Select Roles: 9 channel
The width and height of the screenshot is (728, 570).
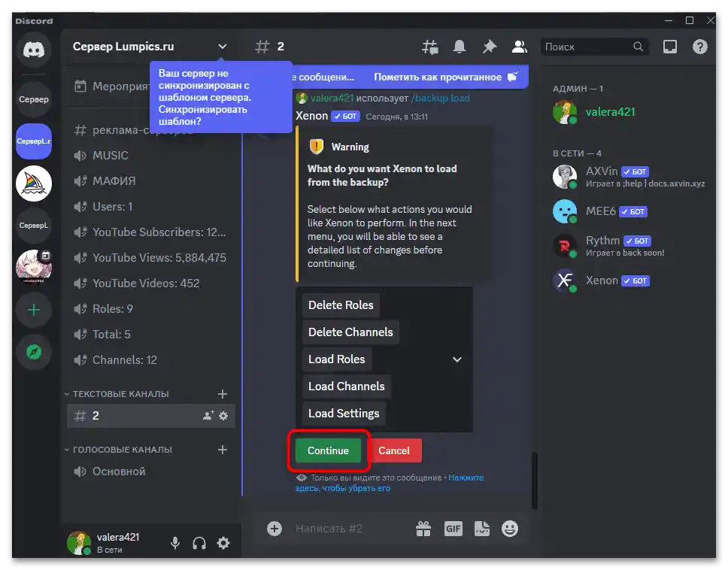click(151, 308)
